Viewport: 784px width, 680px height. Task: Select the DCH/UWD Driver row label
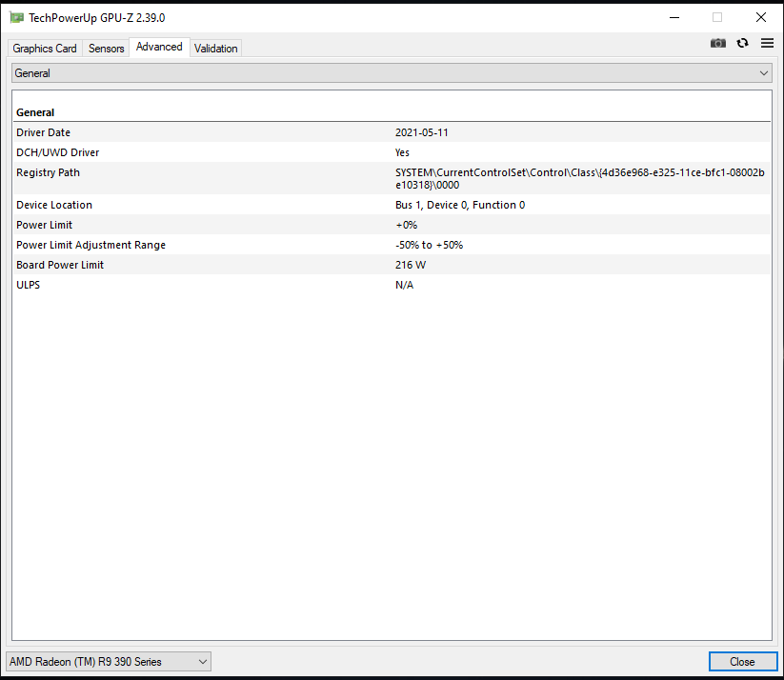pos(58,152)
